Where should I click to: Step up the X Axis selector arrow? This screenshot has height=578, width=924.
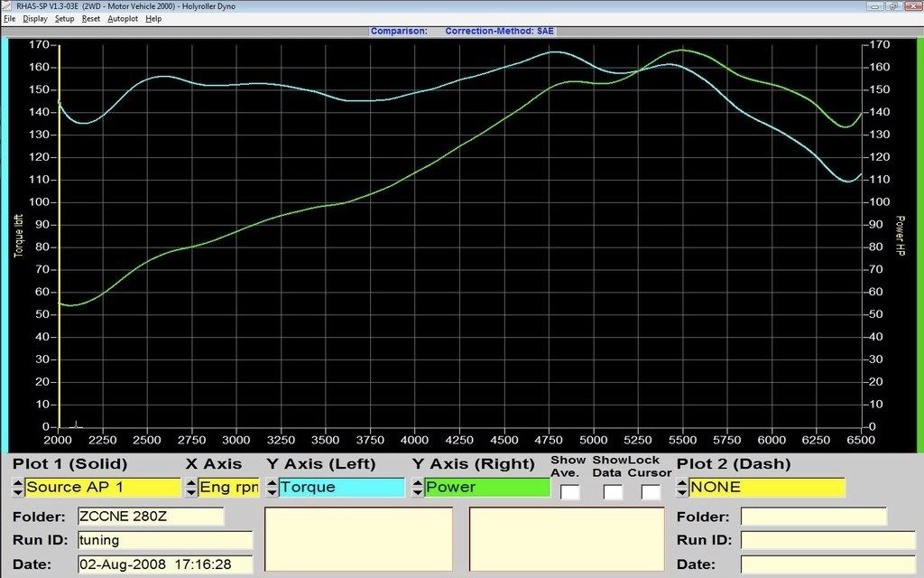click(191, 482)
